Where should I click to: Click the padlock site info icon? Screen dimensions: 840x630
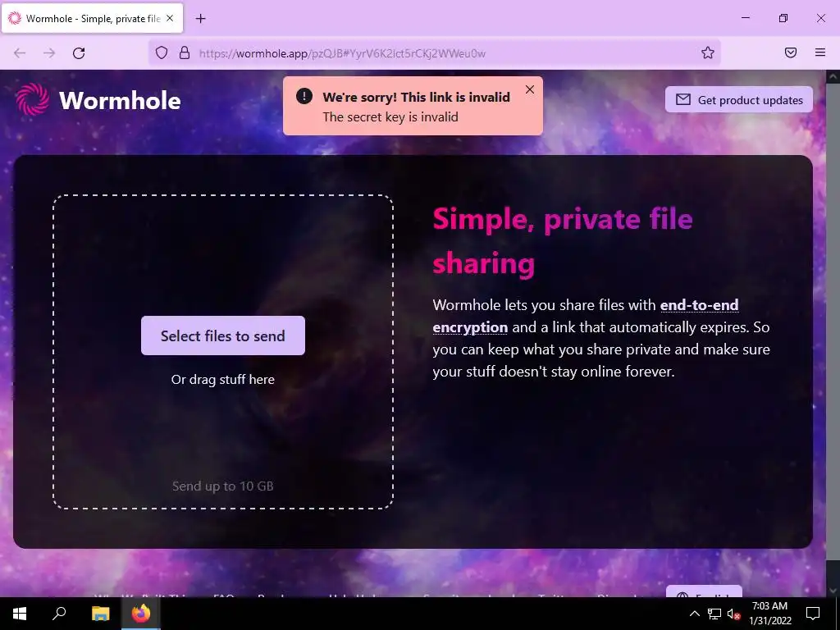pyautogui.click(x=185, y=53)
